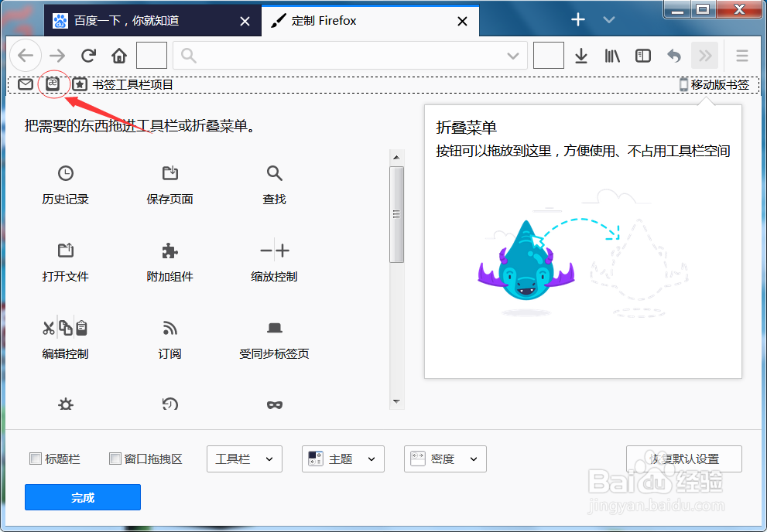Viewport: 767px width, 532px height.
Task: Click the Forward navigation arrow
Action: pyautogui.click(x=57, y=56)
